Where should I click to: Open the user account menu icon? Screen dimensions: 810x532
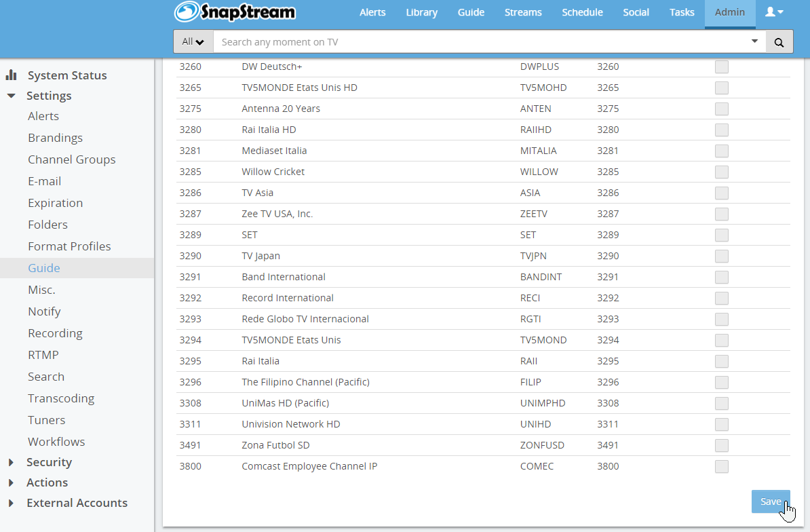tap(774, 12)
